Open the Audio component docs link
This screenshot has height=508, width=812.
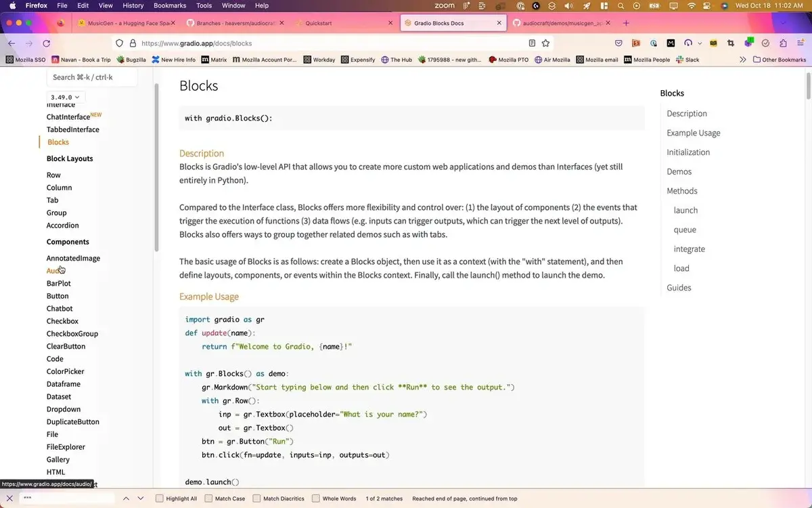click(55, 271)
